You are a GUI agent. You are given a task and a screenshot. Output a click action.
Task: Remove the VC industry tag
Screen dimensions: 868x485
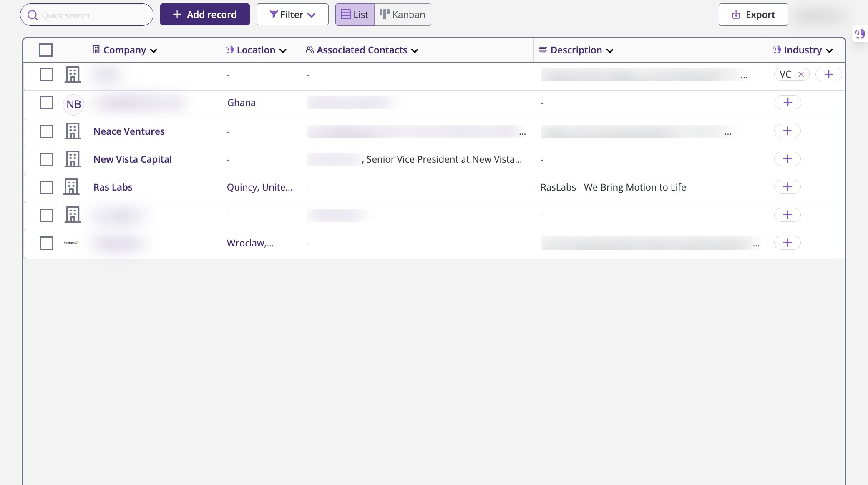(x=801, y=75)
